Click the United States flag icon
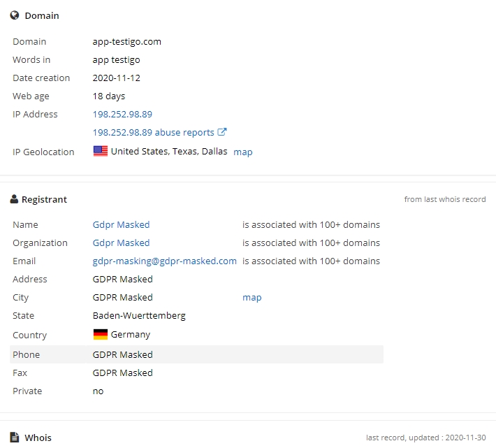The height and width of the screenshot is (448, 496). click(101, 151)
